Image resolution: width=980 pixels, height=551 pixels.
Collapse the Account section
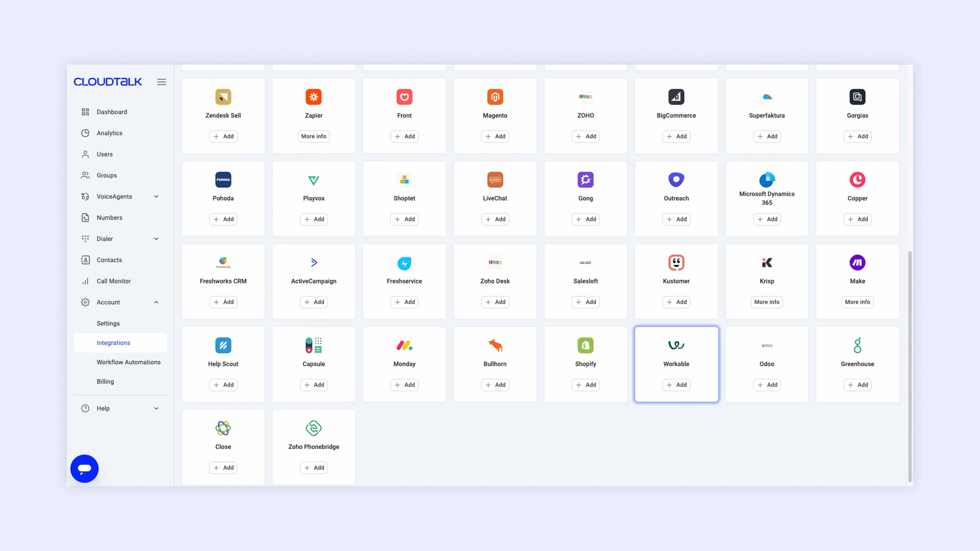coord(156,302)
